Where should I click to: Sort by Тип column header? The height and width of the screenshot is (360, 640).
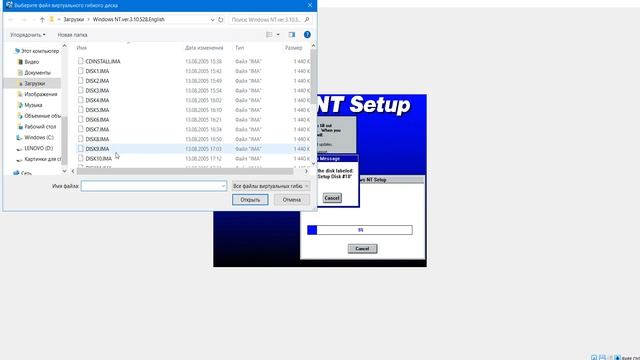pos(240,48)
